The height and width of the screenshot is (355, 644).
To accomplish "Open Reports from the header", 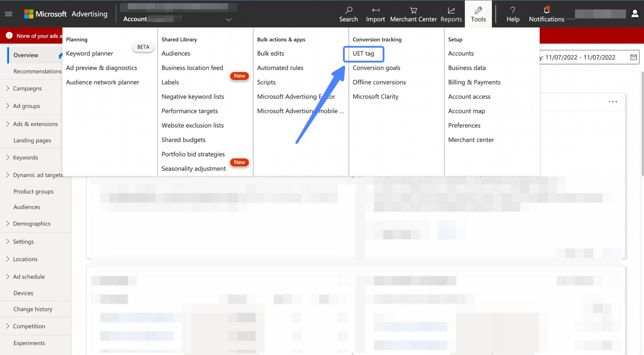I will point(451,14).
